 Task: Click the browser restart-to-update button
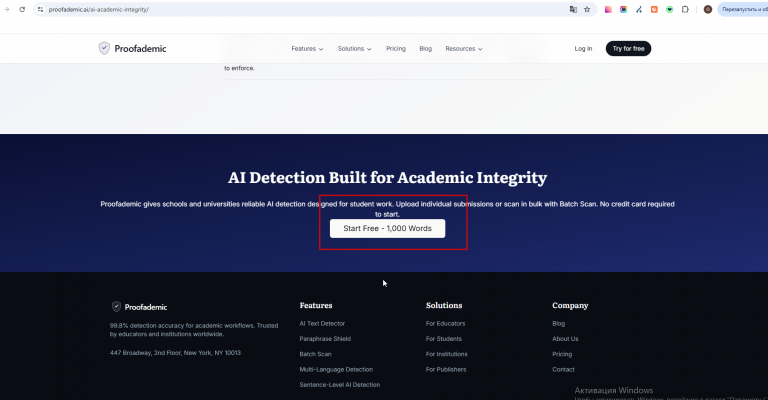(x=744, y=9)
